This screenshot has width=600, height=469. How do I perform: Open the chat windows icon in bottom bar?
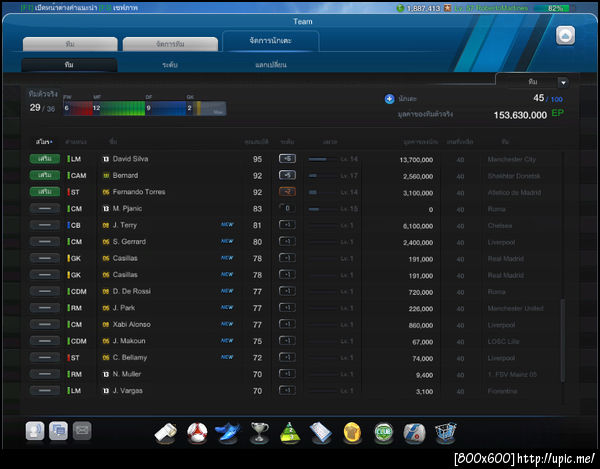tap(58, 431)
